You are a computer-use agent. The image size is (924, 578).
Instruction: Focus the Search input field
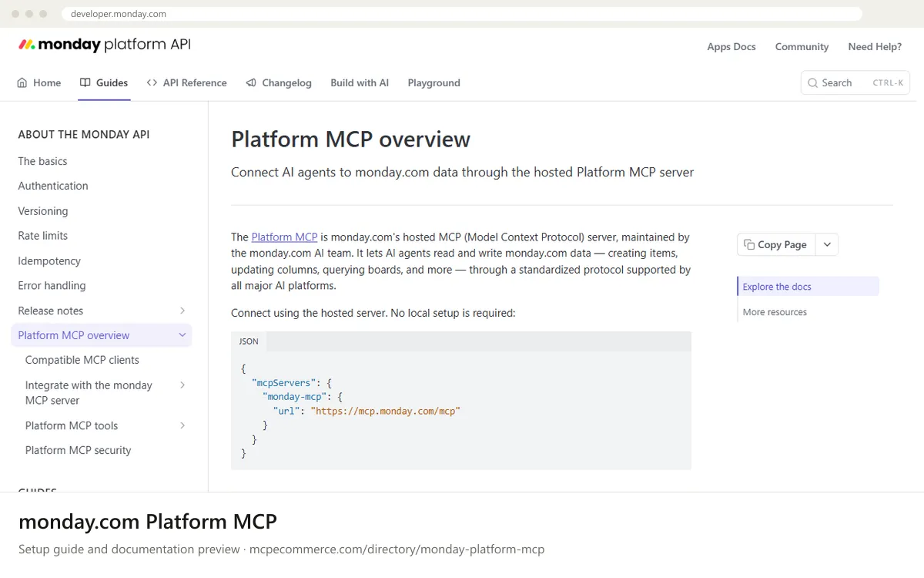pos(855,83)
